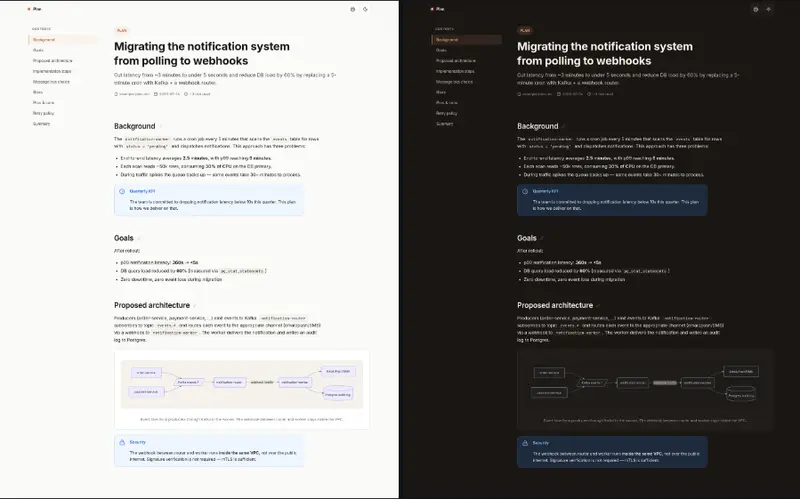The height and width of the screenshot is (499, 800).
Task: Click notification-worker node in the dark diagram
Action: [697, 382]
